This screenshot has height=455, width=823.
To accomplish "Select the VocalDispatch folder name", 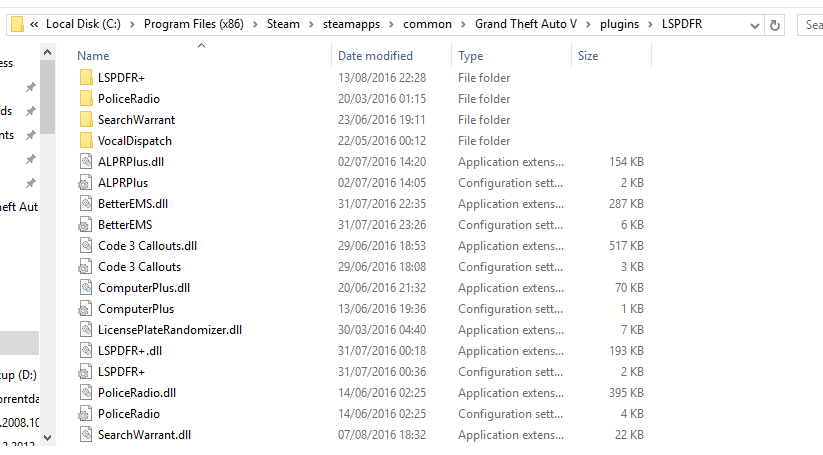I will tap(135, 141).
